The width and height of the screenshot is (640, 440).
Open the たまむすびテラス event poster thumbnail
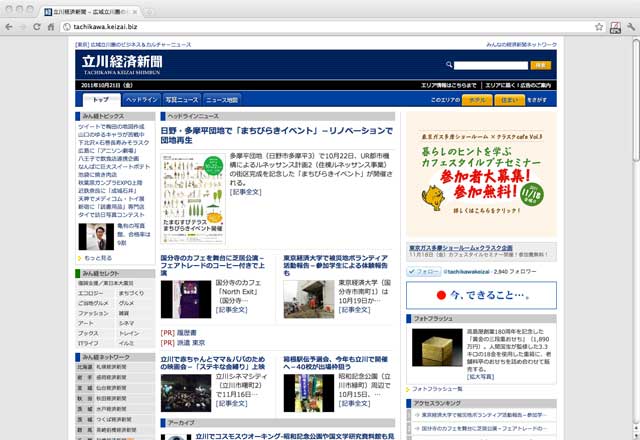click(x=193, y=199)
